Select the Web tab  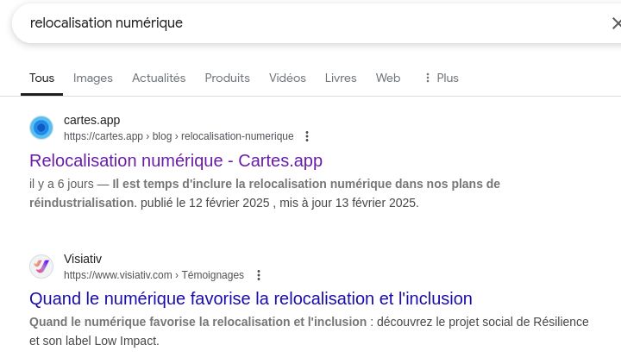(x=388, y=78)
